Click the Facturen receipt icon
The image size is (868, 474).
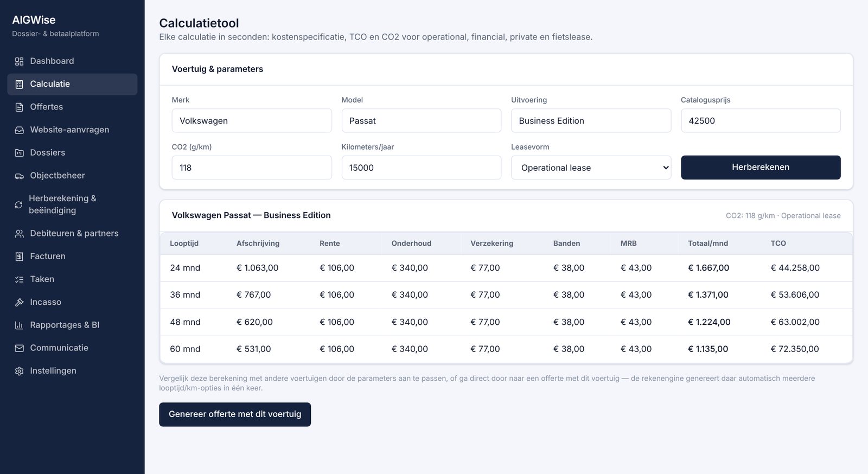[19, 257]
